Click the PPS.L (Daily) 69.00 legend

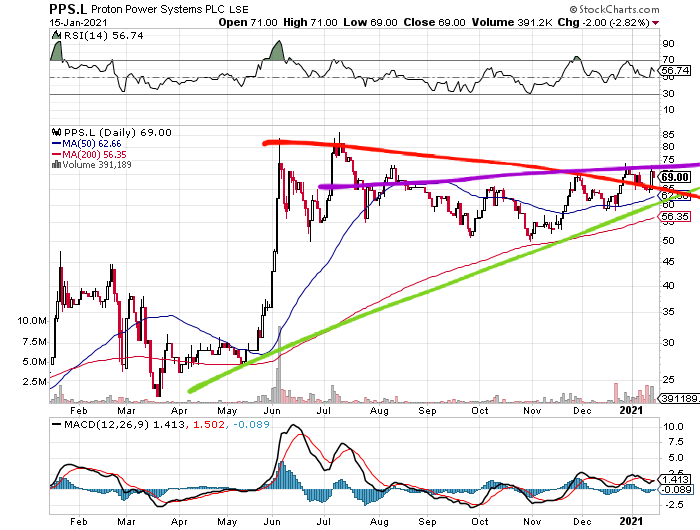118,132
